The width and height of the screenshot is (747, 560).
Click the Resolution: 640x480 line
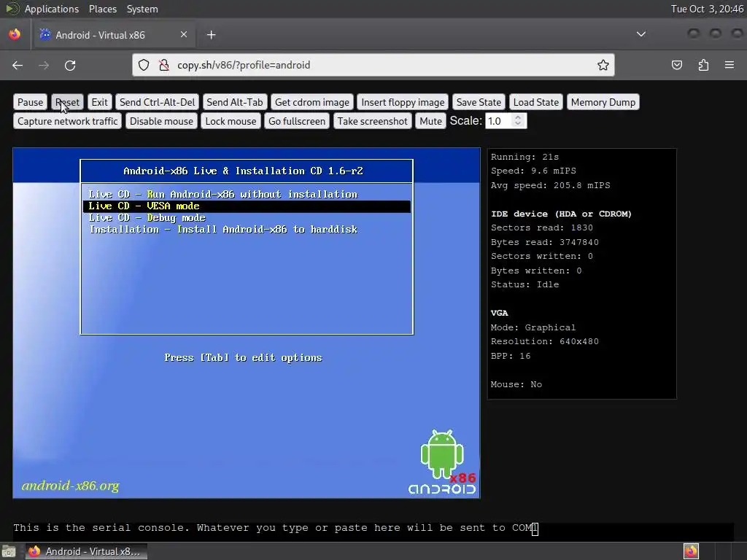pyautogui.click(x=544, y=341)
